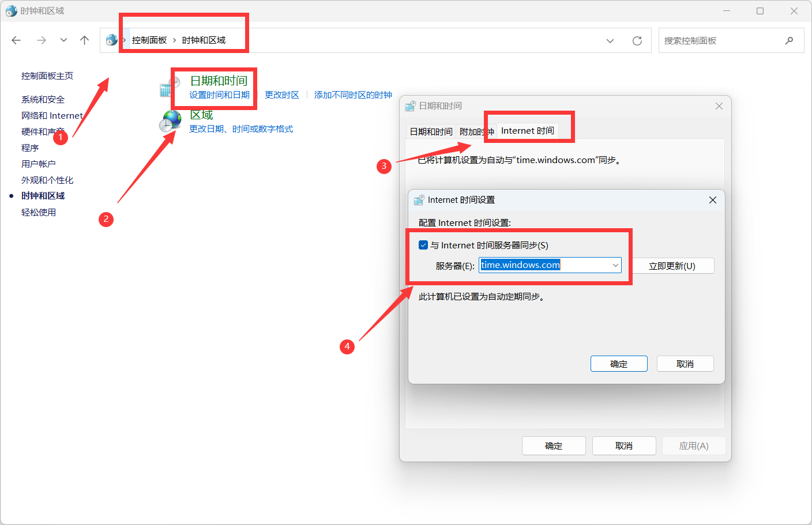This screenshot has height=525, width=812.
Task: Expand the address bar history dropdown
Action: click(x=610, y=41)
